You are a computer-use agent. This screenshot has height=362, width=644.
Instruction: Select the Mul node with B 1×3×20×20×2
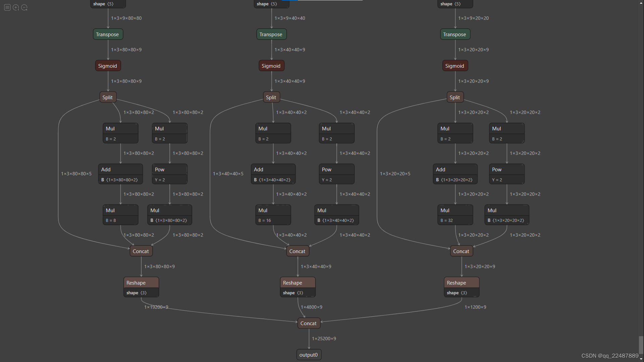click(x=507, y=215)
